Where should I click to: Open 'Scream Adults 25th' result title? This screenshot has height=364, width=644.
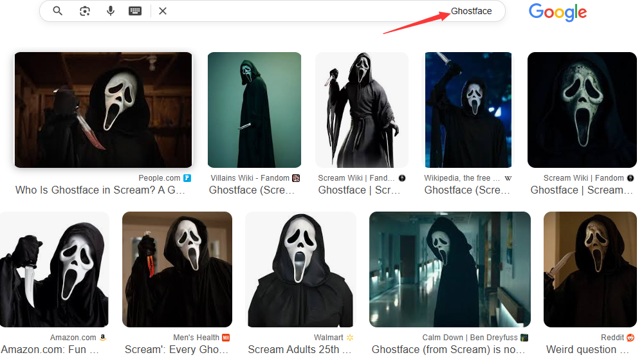[x=300, y=350]
